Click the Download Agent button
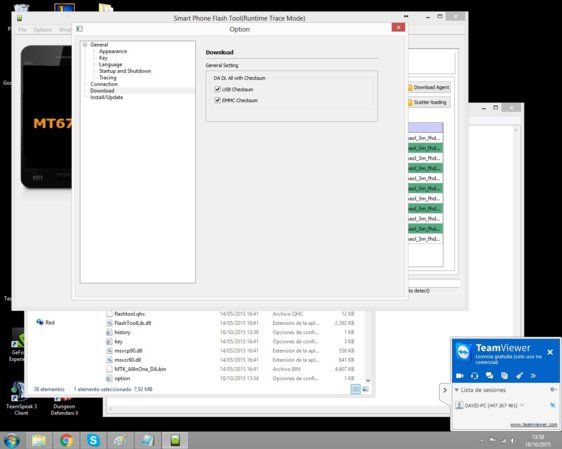Viewport: 562px width, 449px height. point(429,87)
